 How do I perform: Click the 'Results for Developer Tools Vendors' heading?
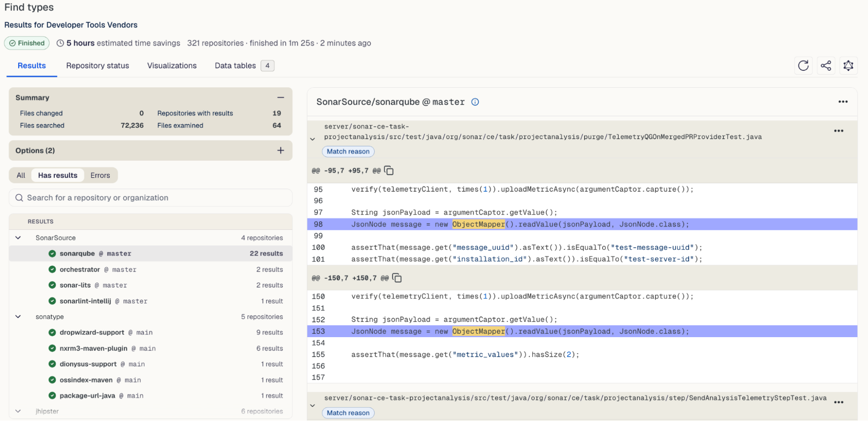click(71, 25)
